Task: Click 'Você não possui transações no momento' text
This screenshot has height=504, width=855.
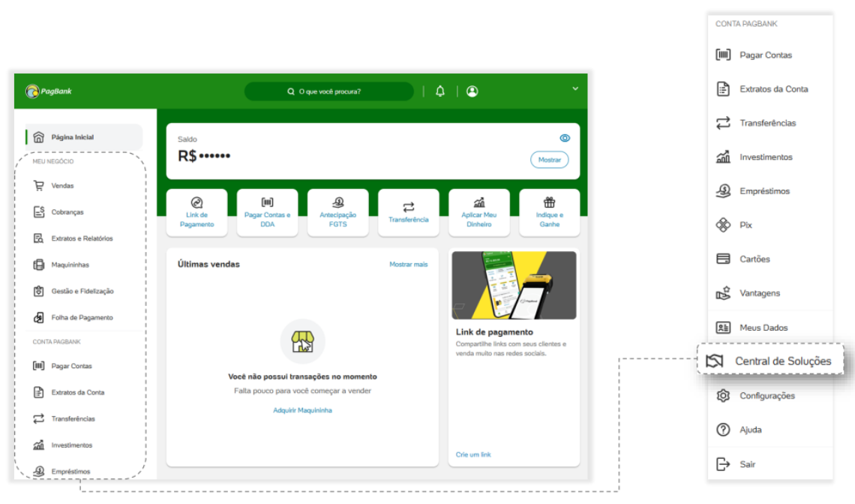Action: pyautogui.click(x=303, y=376)
